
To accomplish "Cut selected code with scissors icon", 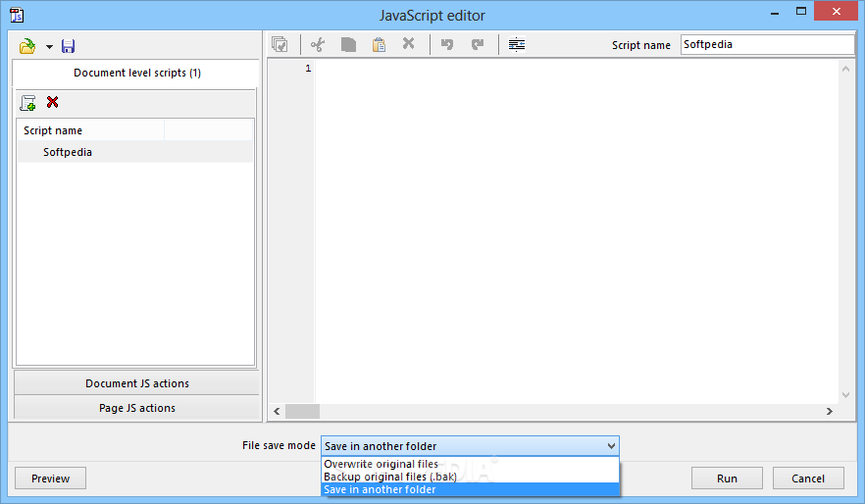I will 318,44.
